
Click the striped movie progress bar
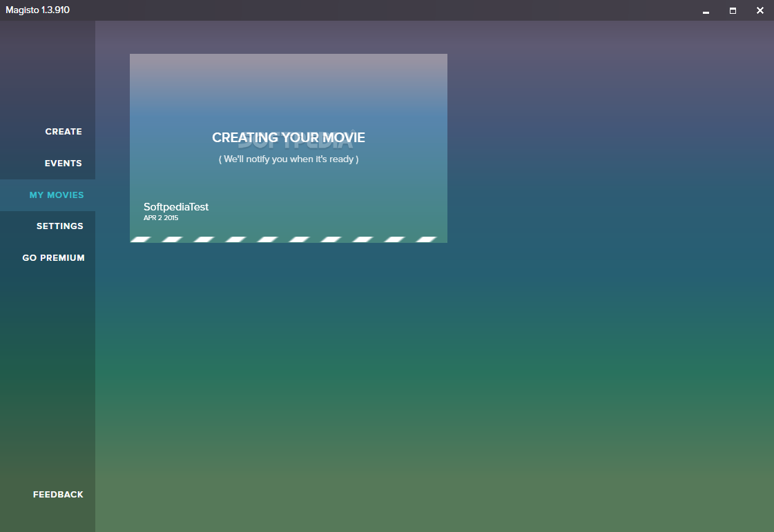click(289, 239)
